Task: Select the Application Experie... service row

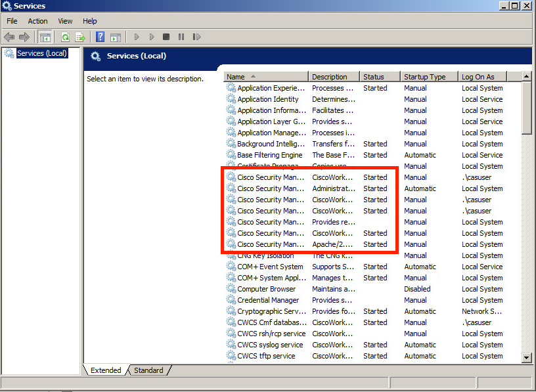Action: (373, 88)
